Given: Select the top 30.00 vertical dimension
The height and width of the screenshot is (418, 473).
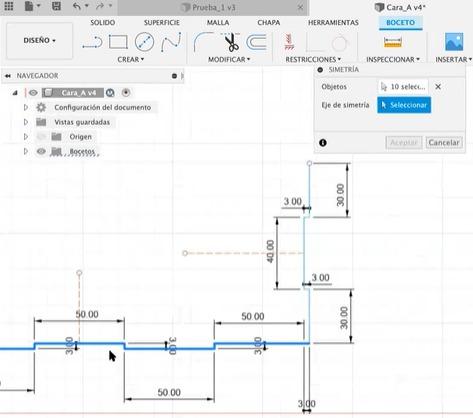Looking at the screenshot, I should coord(340,195).
